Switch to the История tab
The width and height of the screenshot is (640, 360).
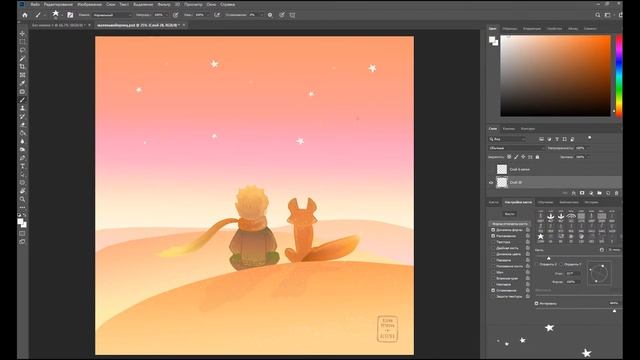coord(591,202)
